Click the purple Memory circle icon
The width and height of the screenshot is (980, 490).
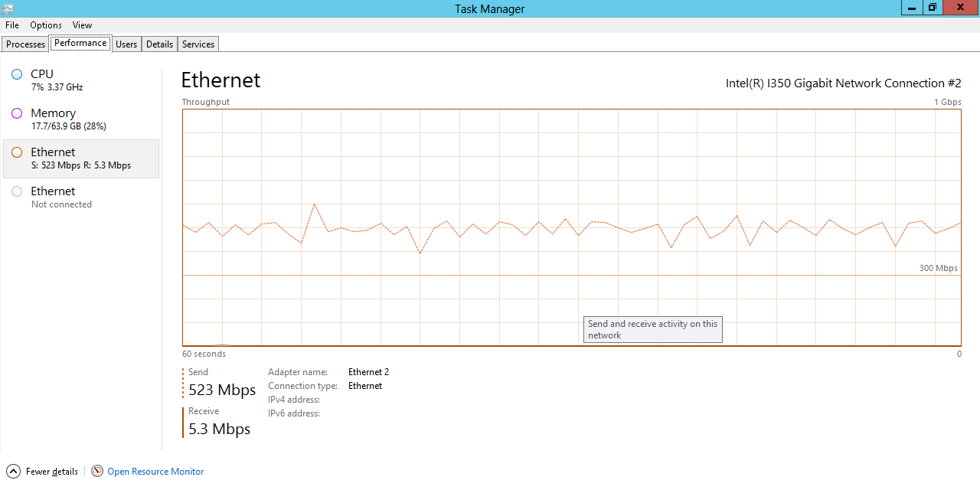coord(17,113)
